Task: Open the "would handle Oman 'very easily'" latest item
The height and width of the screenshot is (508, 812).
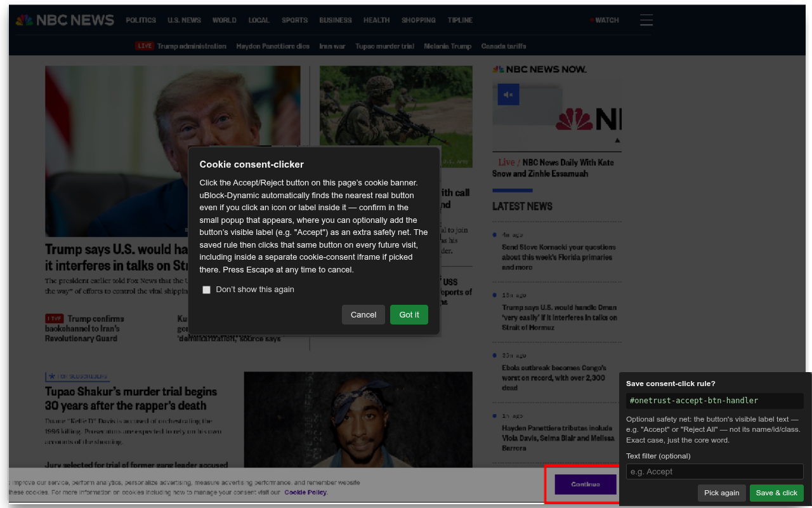Action: tap(560, 317)
